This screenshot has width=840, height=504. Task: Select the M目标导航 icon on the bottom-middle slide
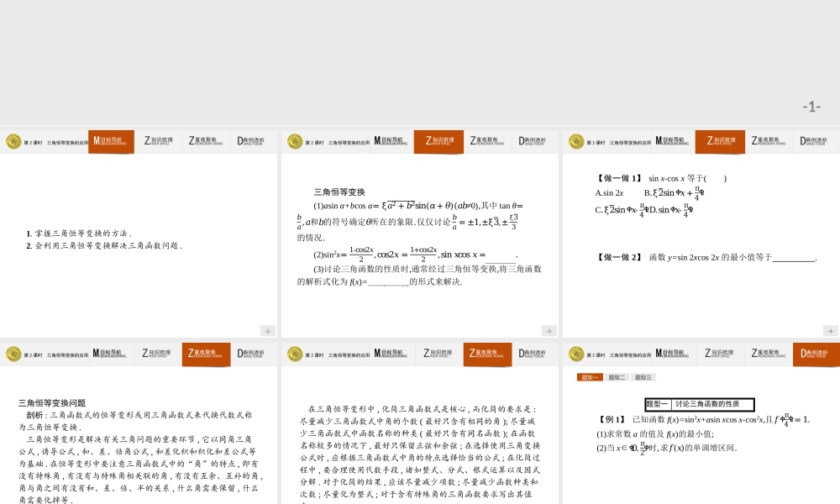click(x=393, y=354)
